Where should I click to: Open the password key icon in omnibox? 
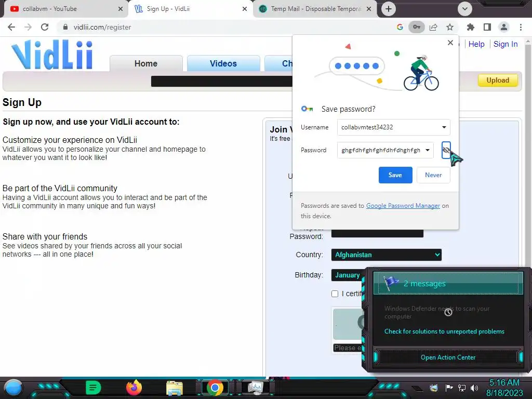[416, 27]
